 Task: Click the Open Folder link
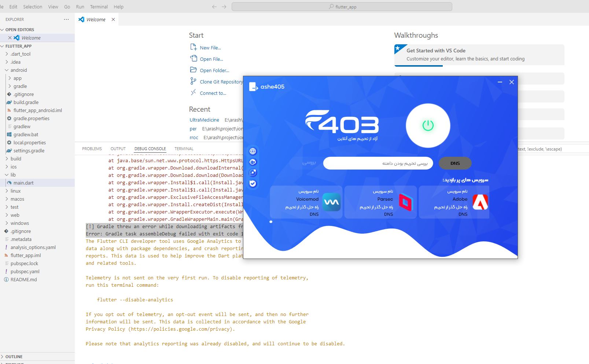214,70
